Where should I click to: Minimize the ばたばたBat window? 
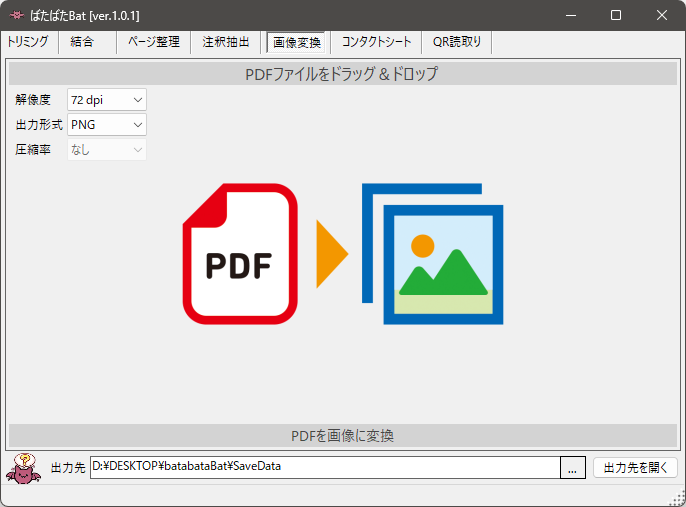pos(570,15)
